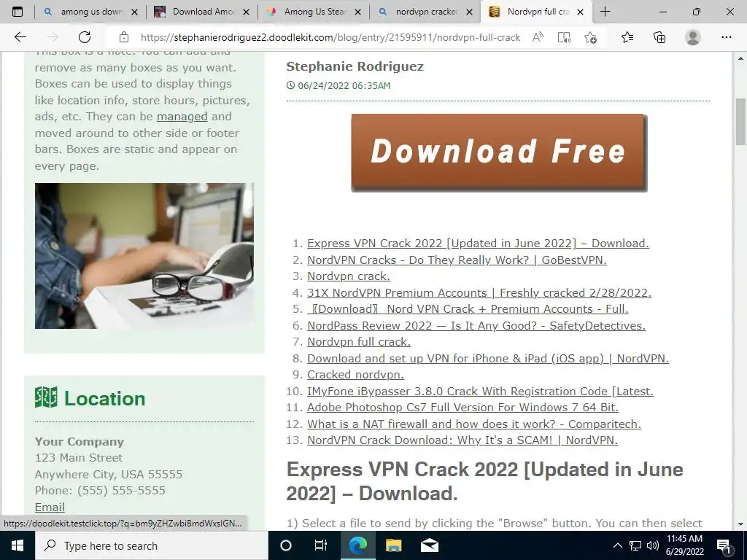This screenshot has height=560, width=747.
Task: Click the page vertical scrollbar thumb
Action: (740, 122)
